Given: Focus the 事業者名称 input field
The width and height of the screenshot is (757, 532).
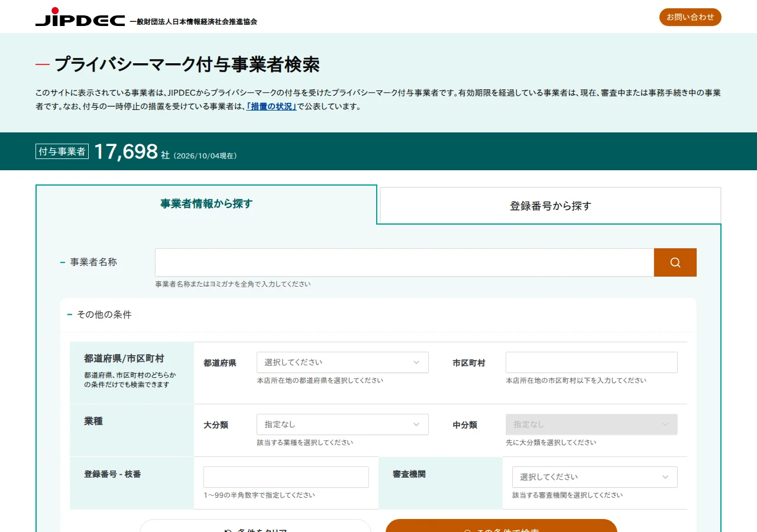Looking at the screenshot, I should click(405, 262).
